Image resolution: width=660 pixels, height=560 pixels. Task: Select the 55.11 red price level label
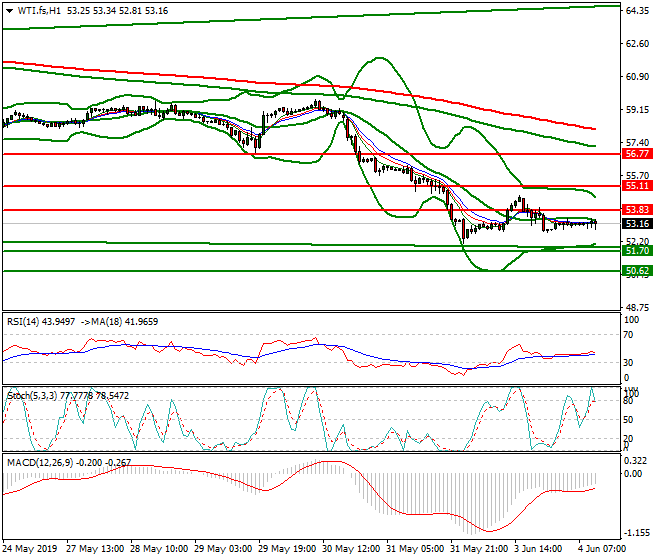(637, 186)
